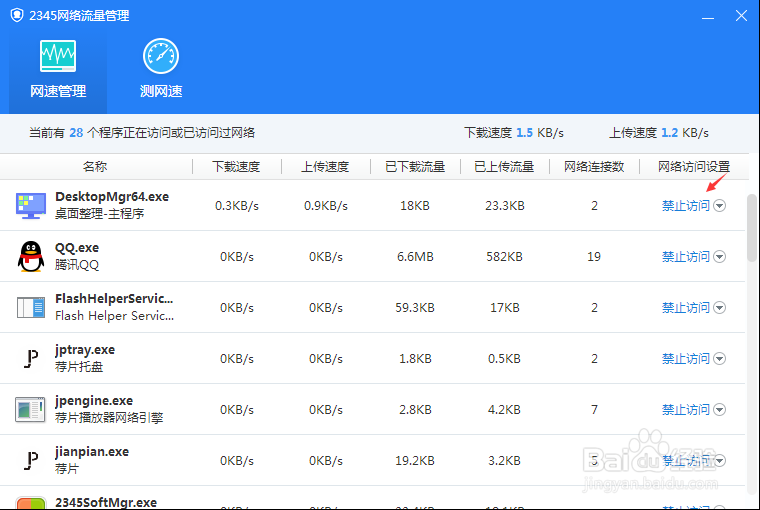The width and height of the screenshot is (760, 510).
Task: Click the 荐片播放器网络引擎 description
Action: tap(109, 418)
